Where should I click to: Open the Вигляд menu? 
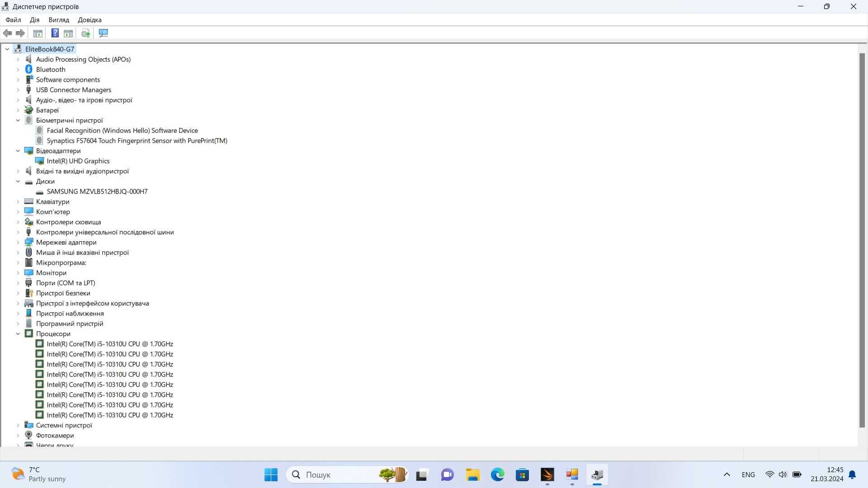point(59,20)
